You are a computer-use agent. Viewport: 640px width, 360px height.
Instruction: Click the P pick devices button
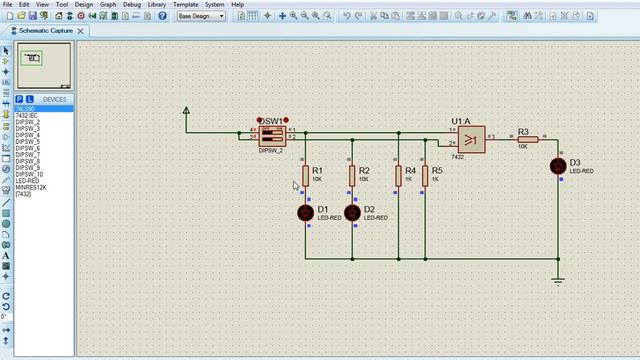click(19, 99)
